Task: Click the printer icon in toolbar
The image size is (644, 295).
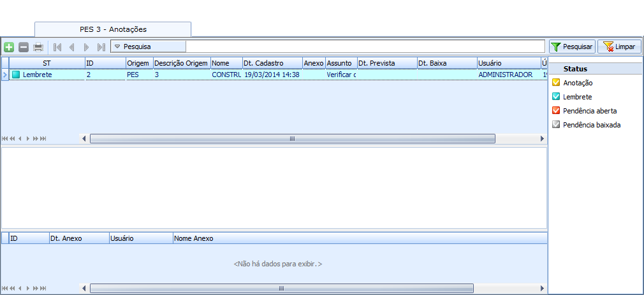Action: click(38, 47)
